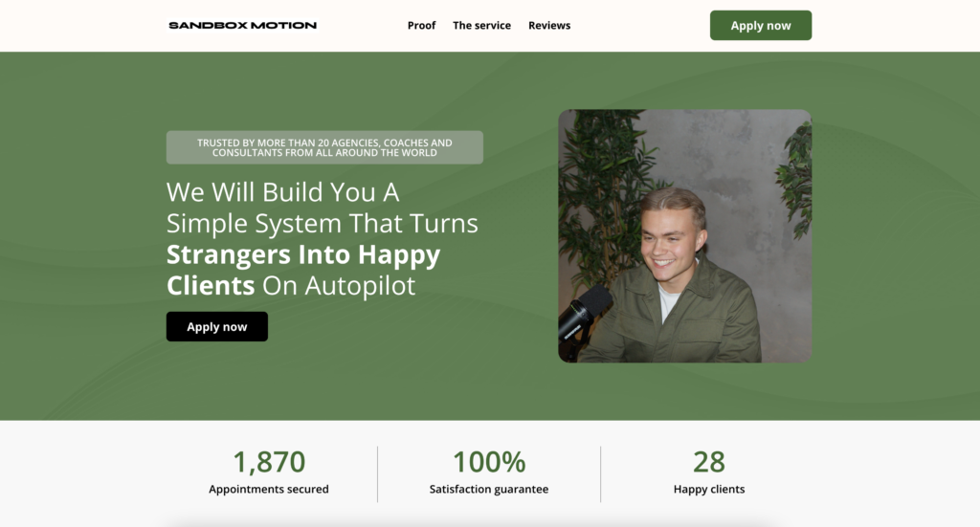The width and height of the screenshot is (980, 527).
Task: Select the trusted-by agencies banner
Action: (x=324, y=147)
